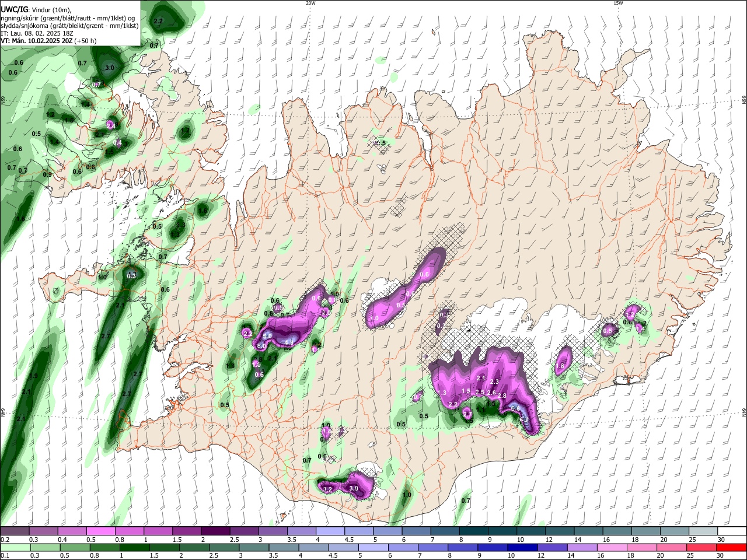Pick the darkest purple snow swatch between 2 and 2.5

[x=215, y=531]
